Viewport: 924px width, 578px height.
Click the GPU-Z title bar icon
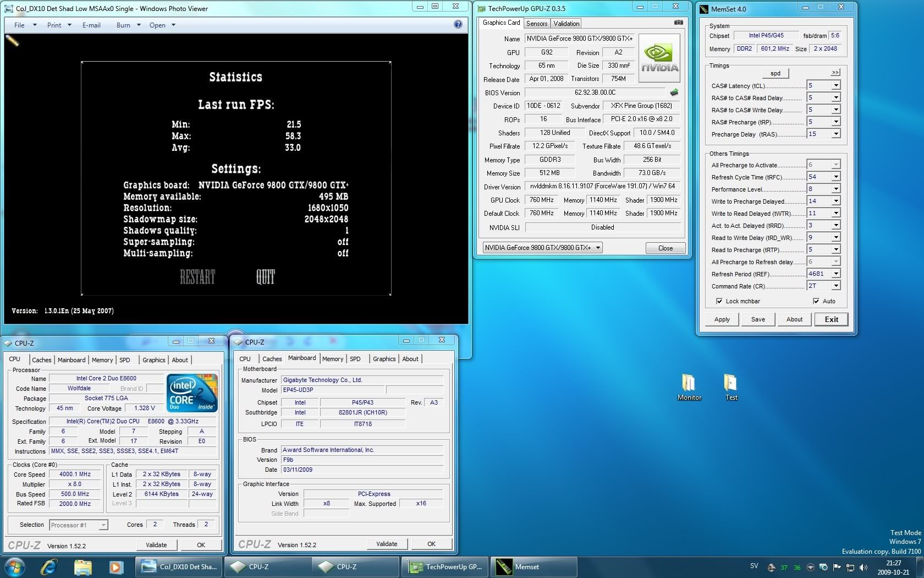481,8
